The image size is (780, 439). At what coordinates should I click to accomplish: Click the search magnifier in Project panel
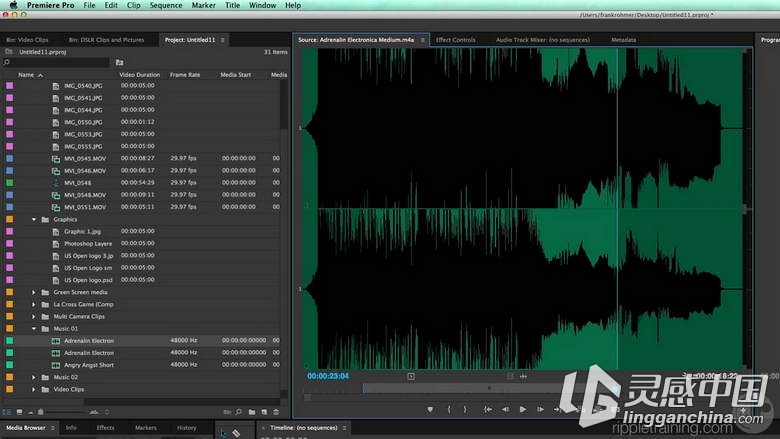tap(6, 62)
